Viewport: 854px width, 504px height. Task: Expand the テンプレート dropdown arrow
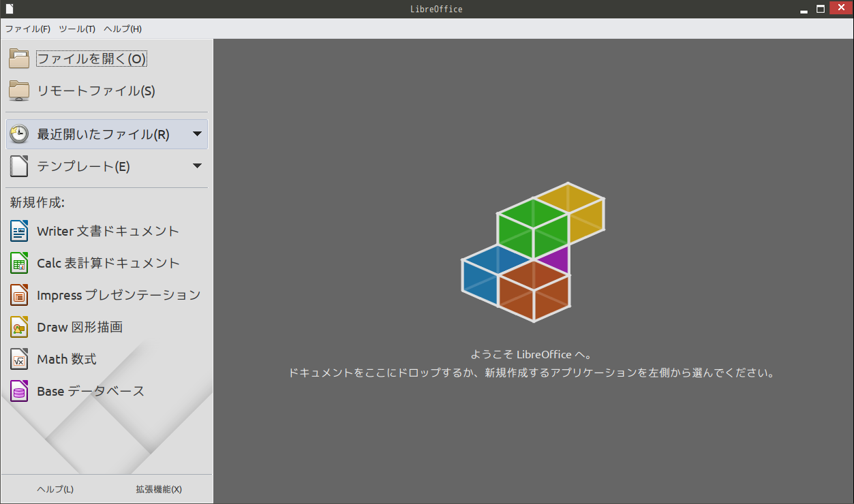click(x=198, y=166)
